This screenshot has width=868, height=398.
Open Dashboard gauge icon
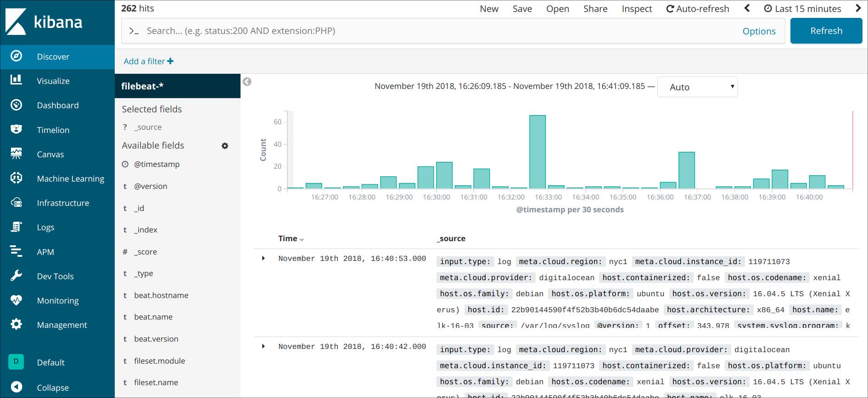[x=16, y=105]
